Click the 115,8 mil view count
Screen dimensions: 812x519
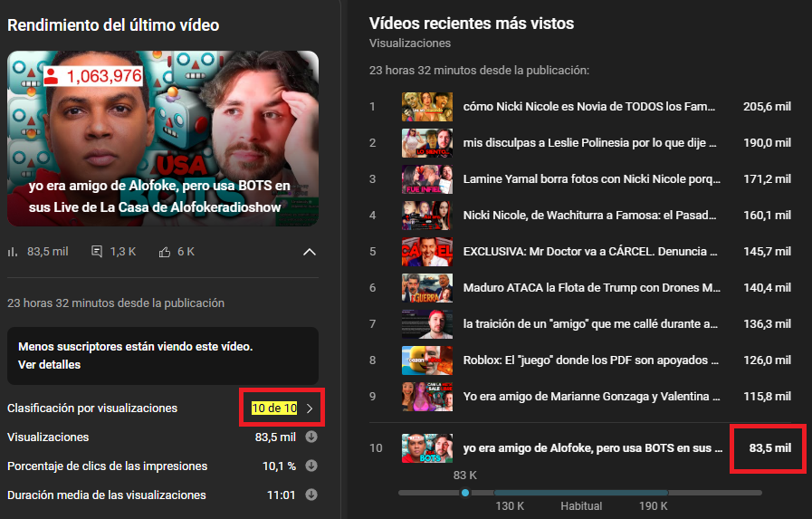[x=767, y=397]
